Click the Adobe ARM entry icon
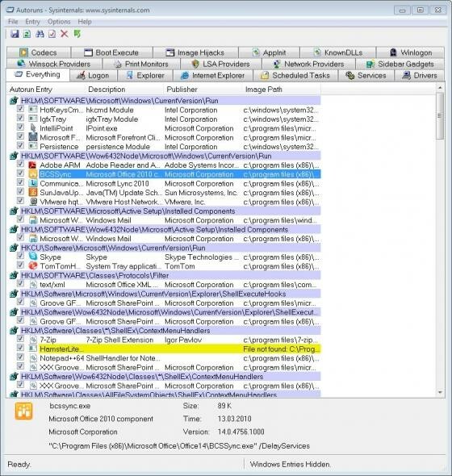The image size is (452, 476). tap(32, 165)
